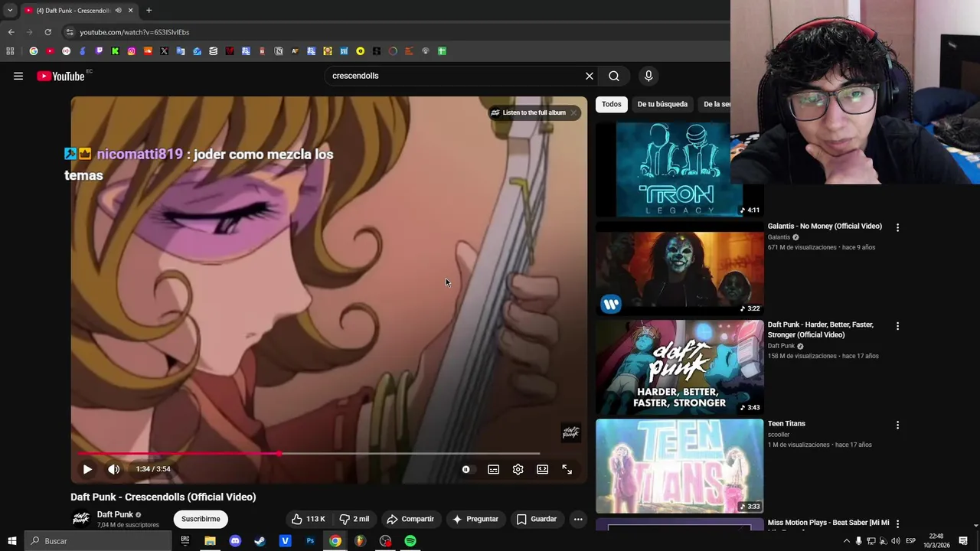Open the ESP language selector
The height and width of the screenshot is (551, 980).
coord(911,541)
